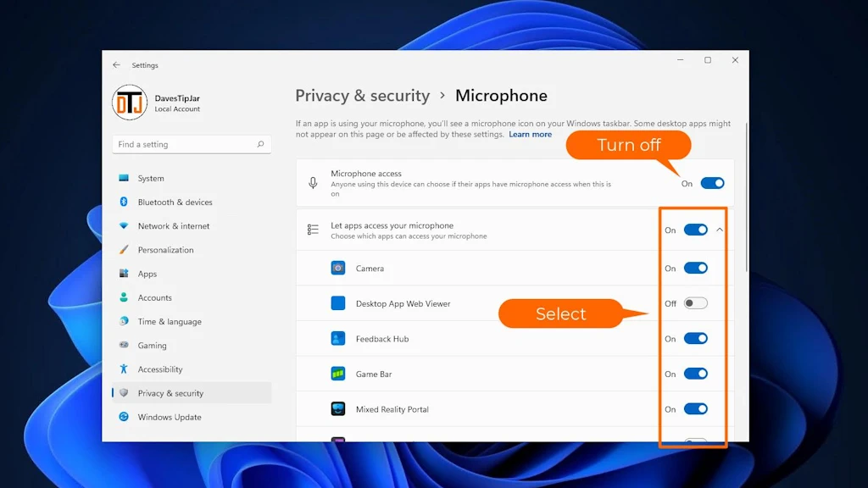Image resolution: width=868 pixels, height=488 pixels.
Task: Turn off the Microphone access toggle
Action: coord(712,183)
